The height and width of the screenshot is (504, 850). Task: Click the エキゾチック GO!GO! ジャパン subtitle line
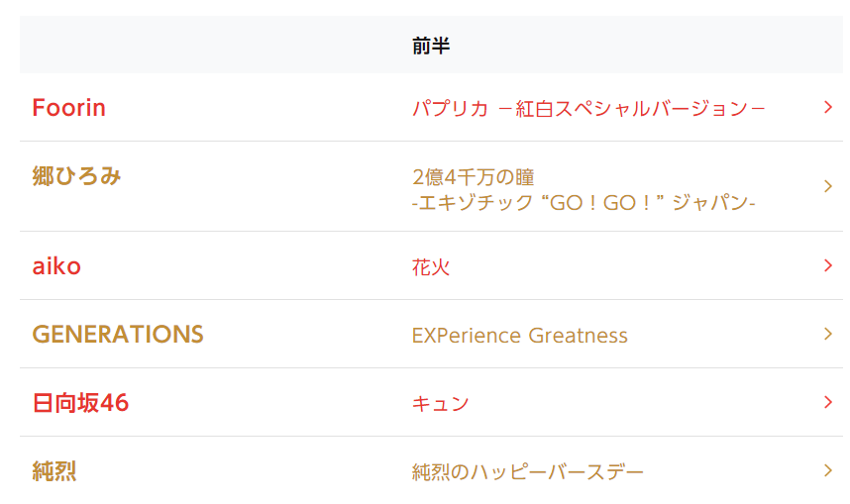click(x=584, y=203)
